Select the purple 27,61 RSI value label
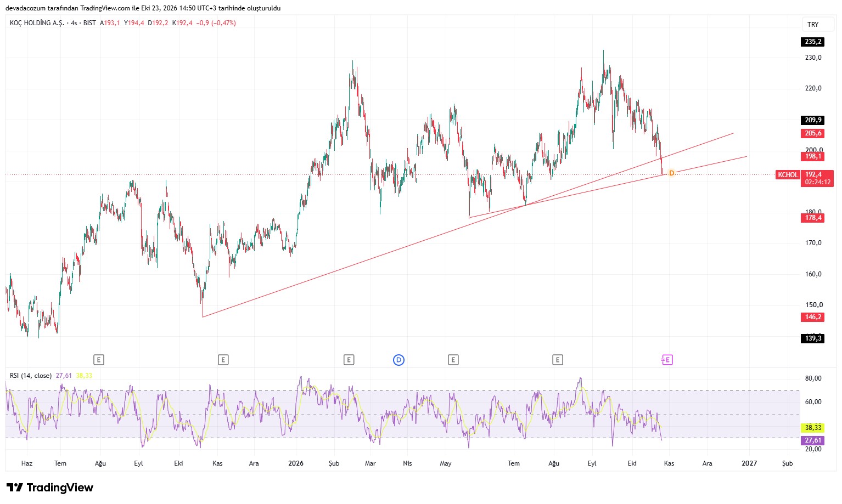This screenshot has width=842, height=504. click(812, 440)
